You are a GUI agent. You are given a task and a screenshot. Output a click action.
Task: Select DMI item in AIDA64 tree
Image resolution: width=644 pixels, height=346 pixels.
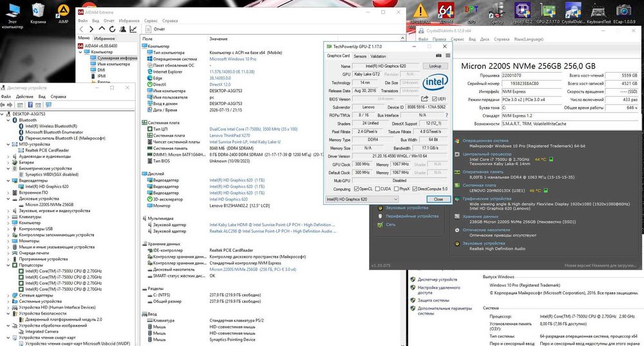pos(101,70)
